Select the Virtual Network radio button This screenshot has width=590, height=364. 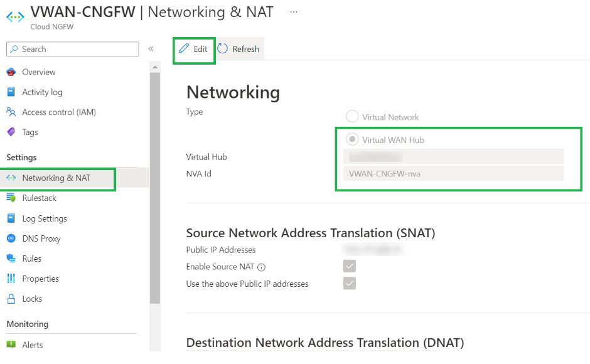coord(352,117)
